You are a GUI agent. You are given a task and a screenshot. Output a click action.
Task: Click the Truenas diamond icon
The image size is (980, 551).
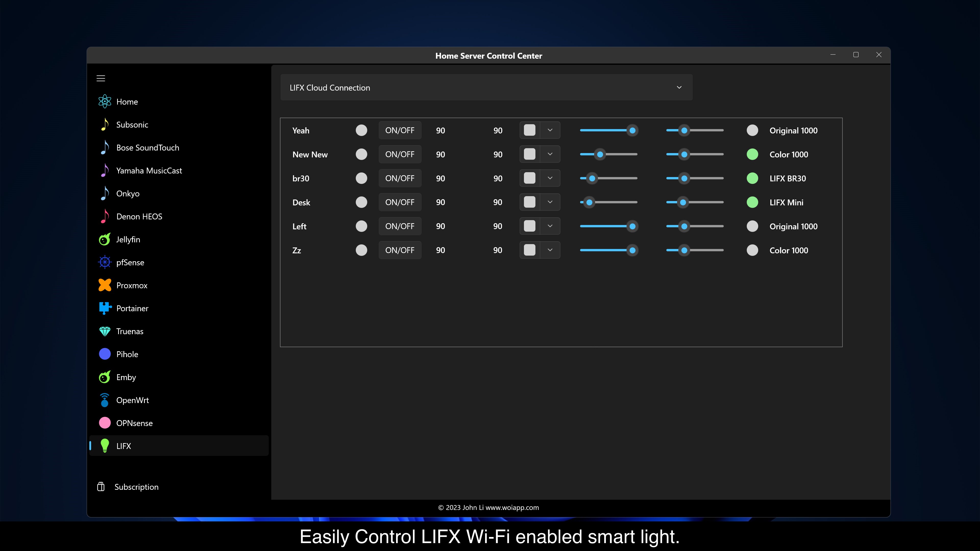tap(105, 331)
